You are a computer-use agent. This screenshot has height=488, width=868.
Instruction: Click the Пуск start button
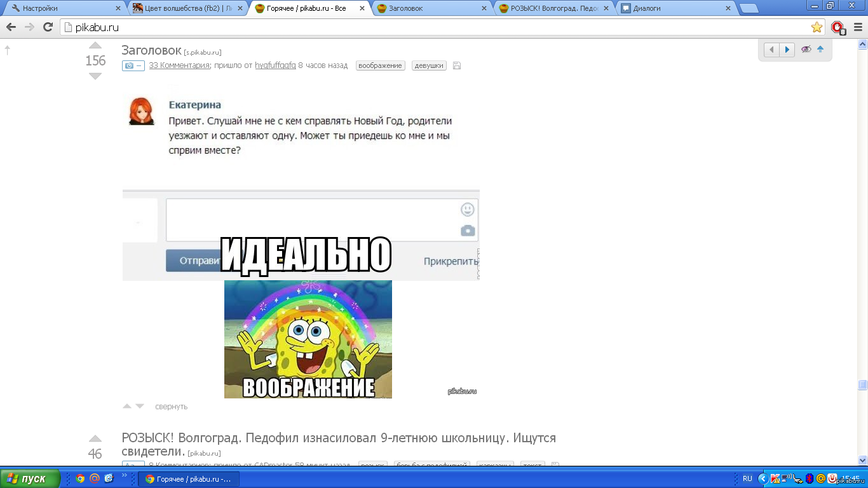pyautogui.click(x=31, y=478)
